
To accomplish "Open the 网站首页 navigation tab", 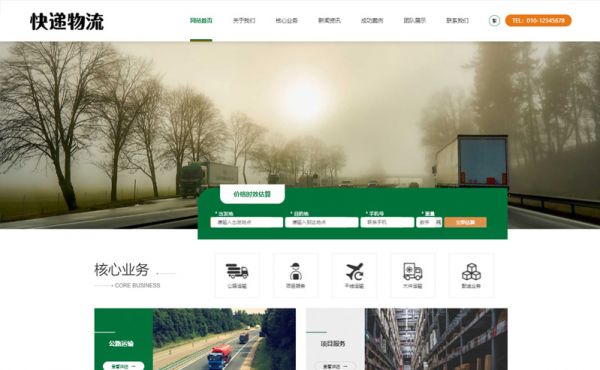I will pos(201,21).
